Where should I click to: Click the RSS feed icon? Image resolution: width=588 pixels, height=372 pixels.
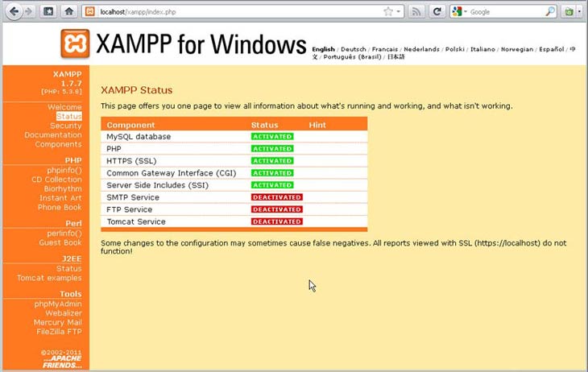click(416, 11)
